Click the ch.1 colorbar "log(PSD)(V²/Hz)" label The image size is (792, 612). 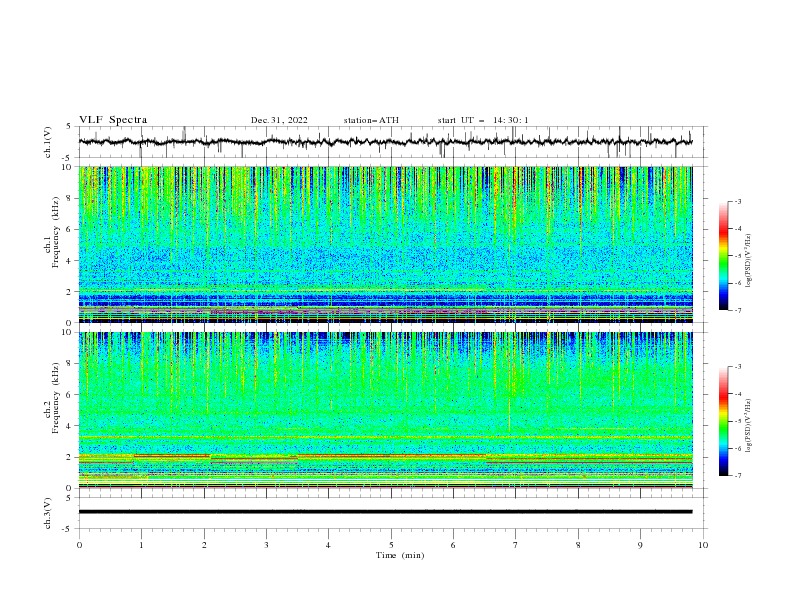point(748,260)
